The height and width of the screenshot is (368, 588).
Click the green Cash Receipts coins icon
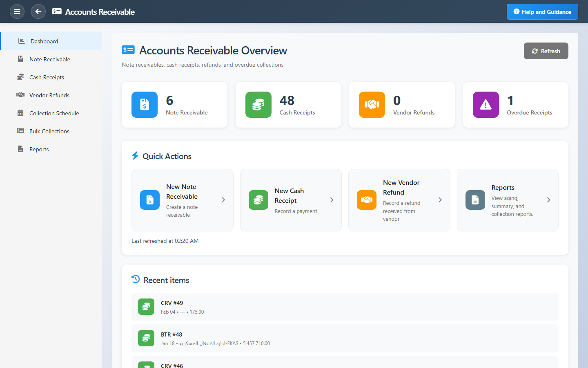click(x=258, y=105)
